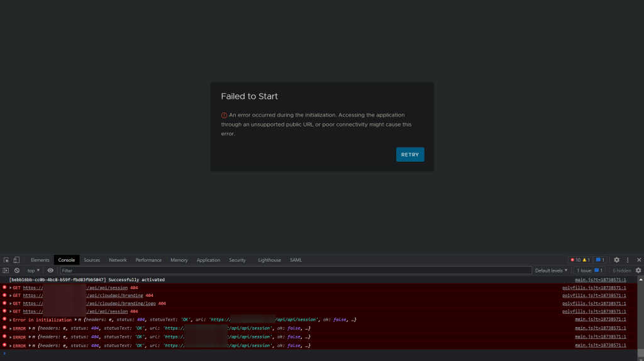This screenshot has width=644, height=361.
Task: Open console settings gear beside '6 hidden'
Action: point(638,270)
